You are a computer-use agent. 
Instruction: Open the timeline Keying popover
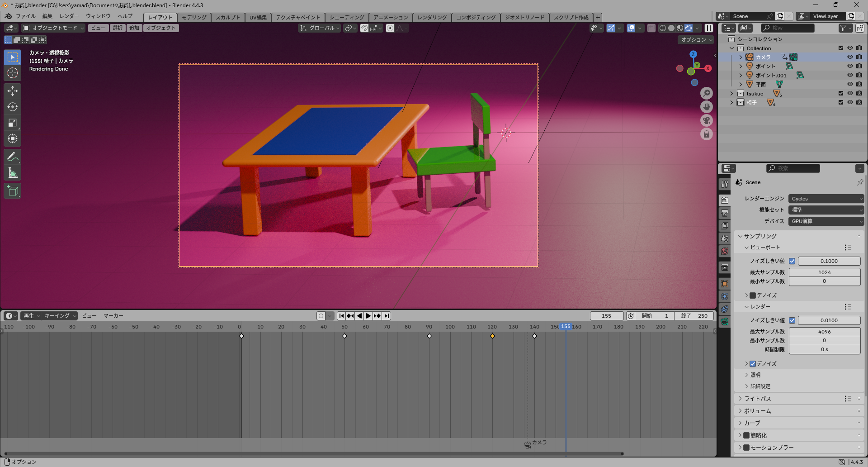[60, 316]
